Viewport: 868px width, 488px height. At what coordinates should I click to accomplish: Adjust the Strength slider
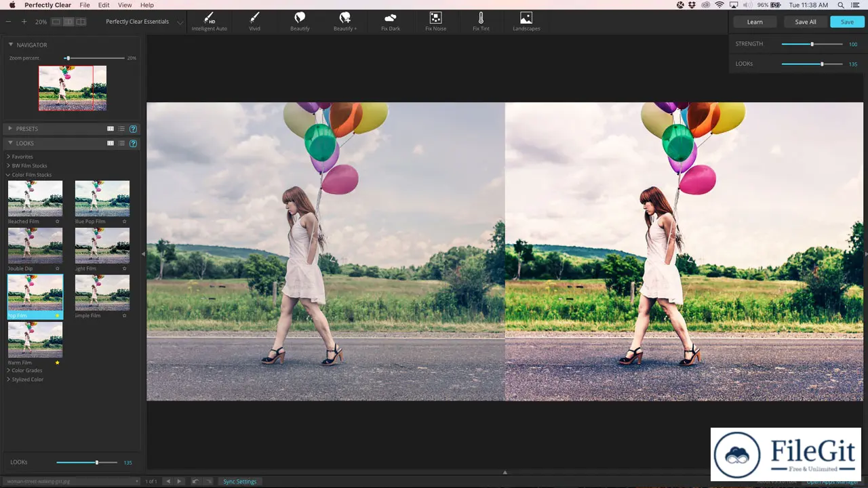click(812, 44)
